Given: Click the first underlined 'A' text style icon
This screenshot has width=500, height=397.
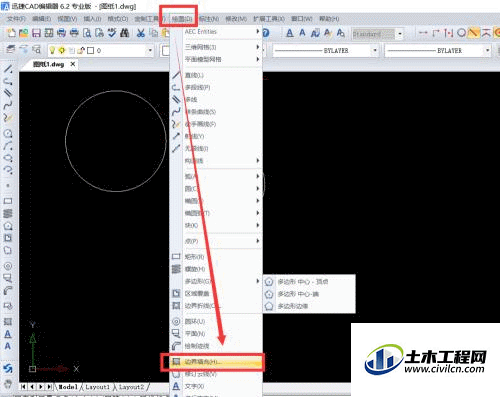Looking at the screenshot, I should [290, 33].
